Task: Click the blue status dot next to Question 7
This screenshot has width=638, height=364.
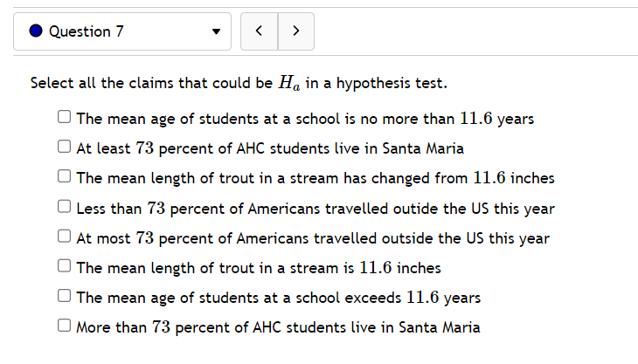Action: (36, 31)
